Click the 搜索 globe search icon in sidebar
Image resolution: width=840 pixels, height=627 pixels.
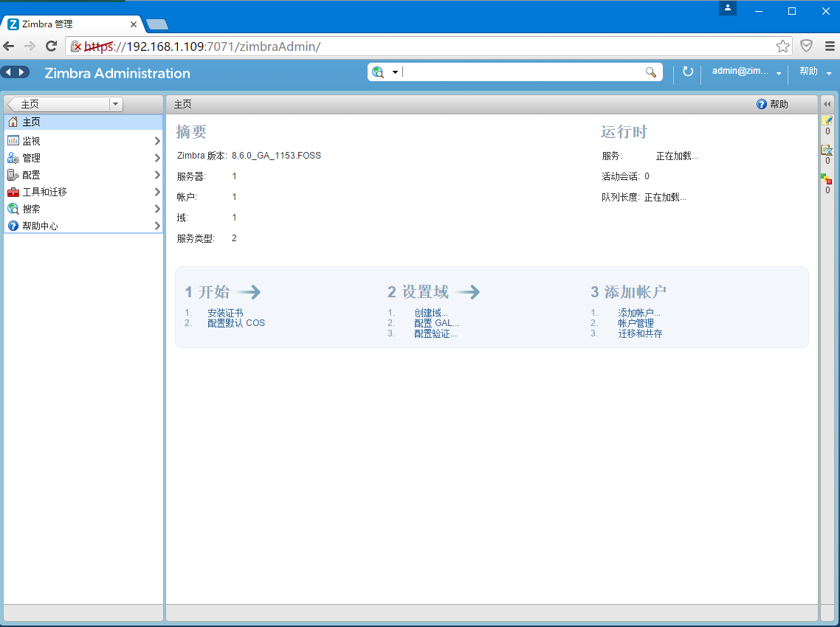pyautogui.click(x=13, y=209)
